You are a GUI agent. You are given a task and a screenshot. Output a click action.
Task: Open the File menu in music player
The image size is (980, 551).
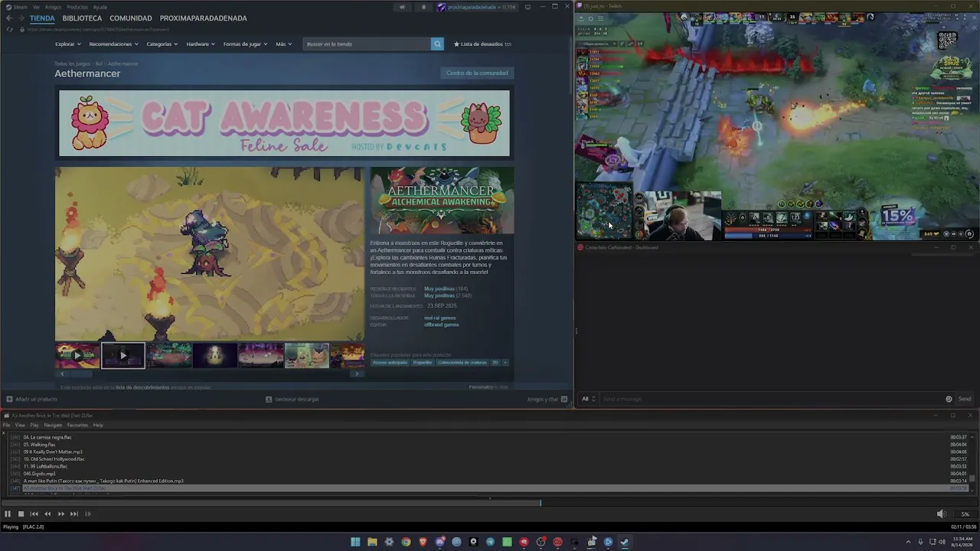click(6, 425)
